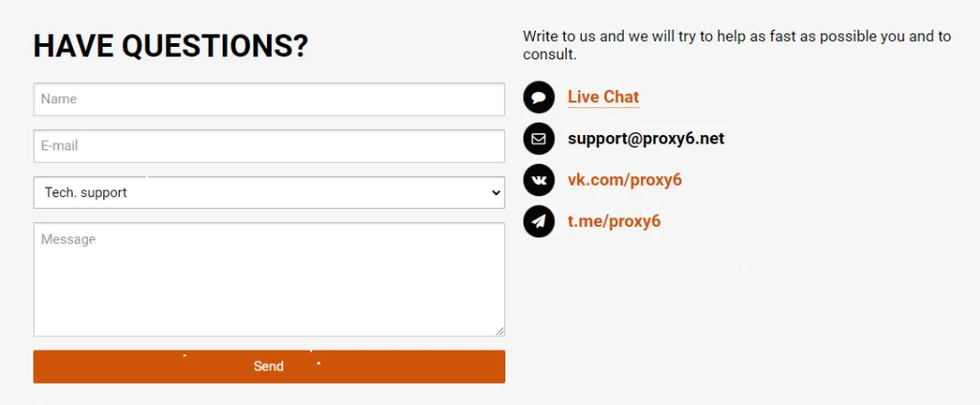Click the Live Chat speech bubble icon

(539, 97)
